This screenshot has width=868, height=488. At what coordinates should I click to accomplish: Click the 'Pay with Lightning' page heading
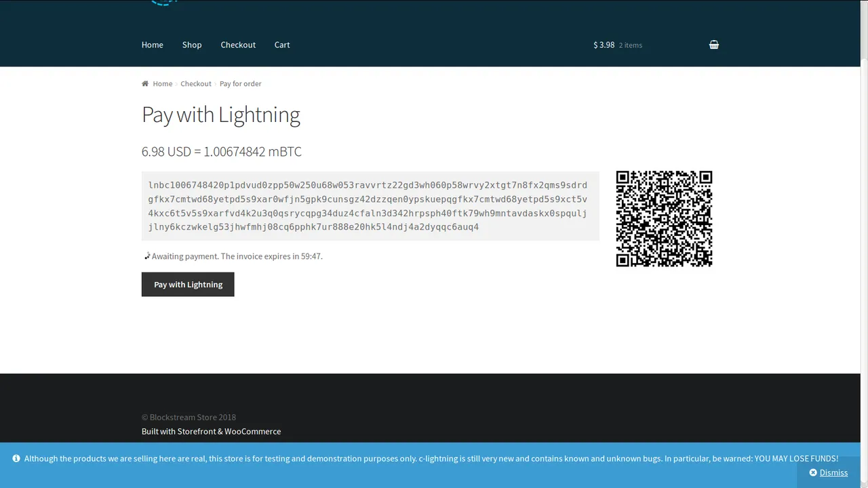[x=221, y=115]
